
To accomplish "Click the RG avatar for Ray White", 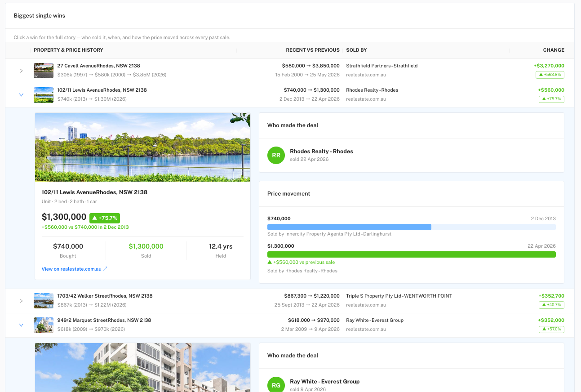I will tap(276, 385).
